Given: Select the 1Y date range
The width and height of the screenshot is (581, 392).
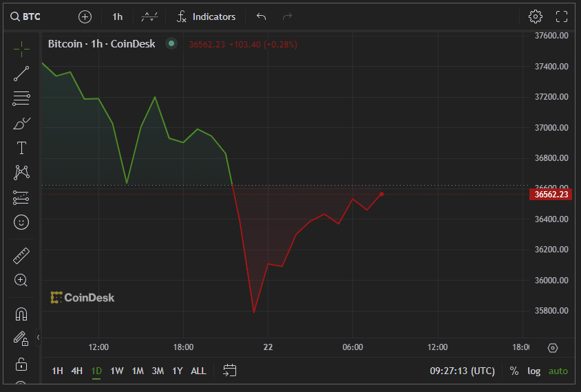Looking at the screenshot, I should click(x=178, y=371).
